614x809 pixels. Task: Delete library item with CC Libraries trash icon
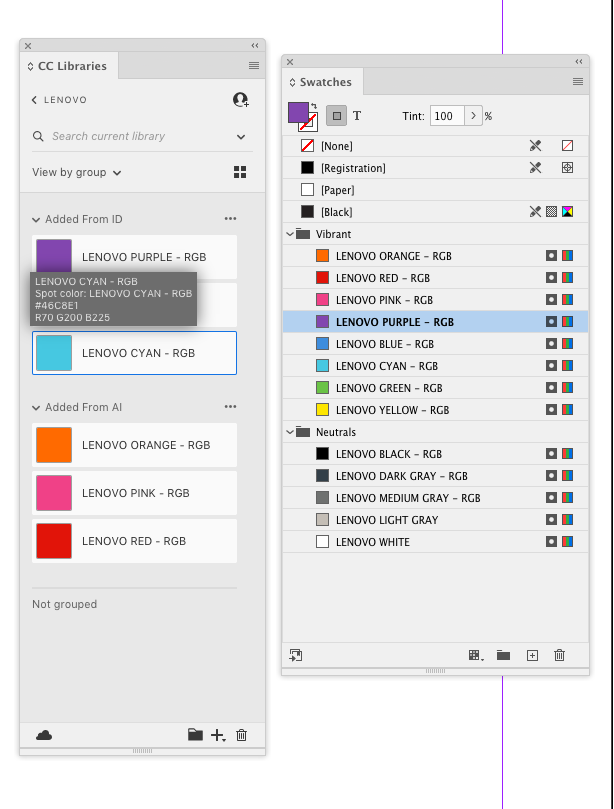click(x=241, y=735)
